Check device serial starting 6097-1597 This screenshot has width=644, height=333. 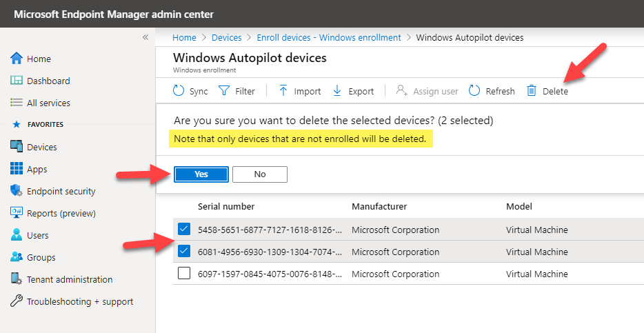(183, 274)
